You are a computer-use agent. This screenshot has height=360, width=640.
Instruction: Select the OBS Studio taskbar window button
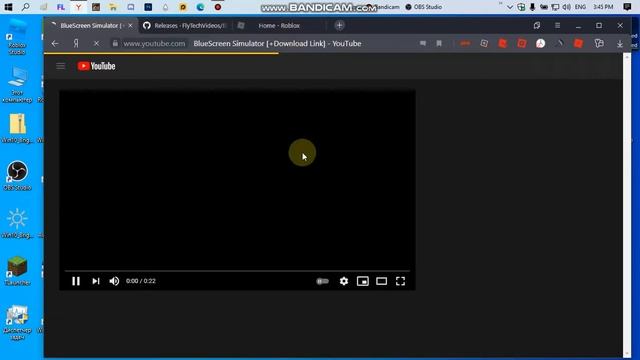423,7
